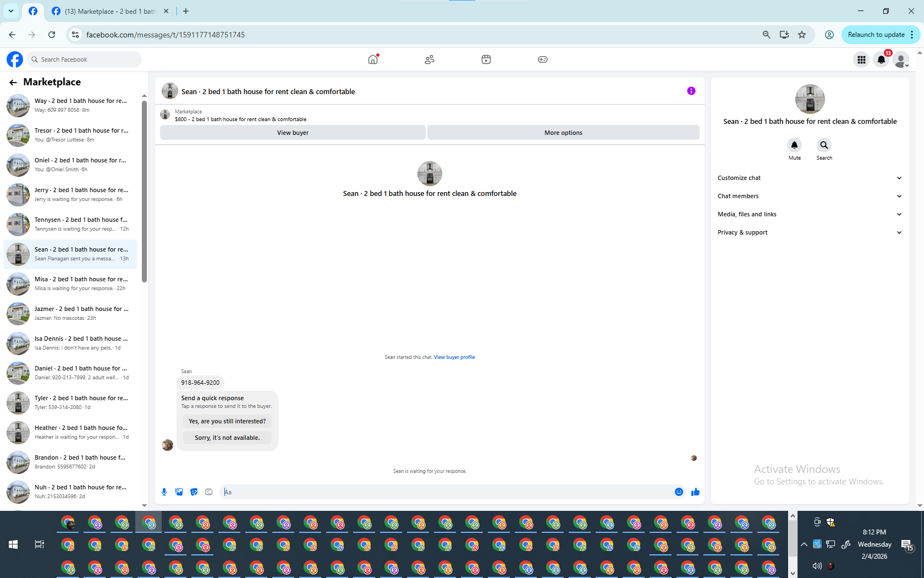Screen dimensions: 924x578
Task: Open Daniel conversation in chat list
Action: tap(70, 373)
